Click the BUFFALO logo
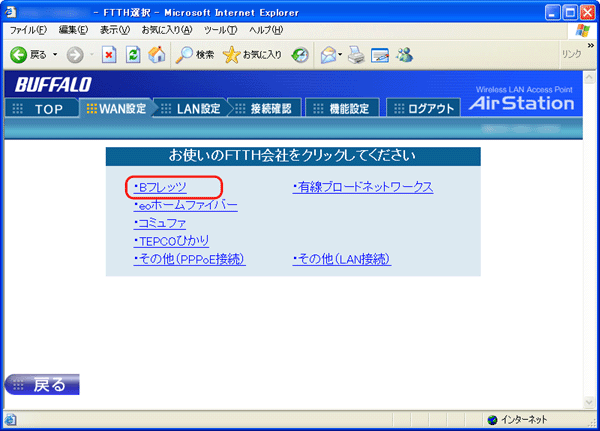Image resolution: width=600 pixels, height=431 pixels. click(54, 85)
